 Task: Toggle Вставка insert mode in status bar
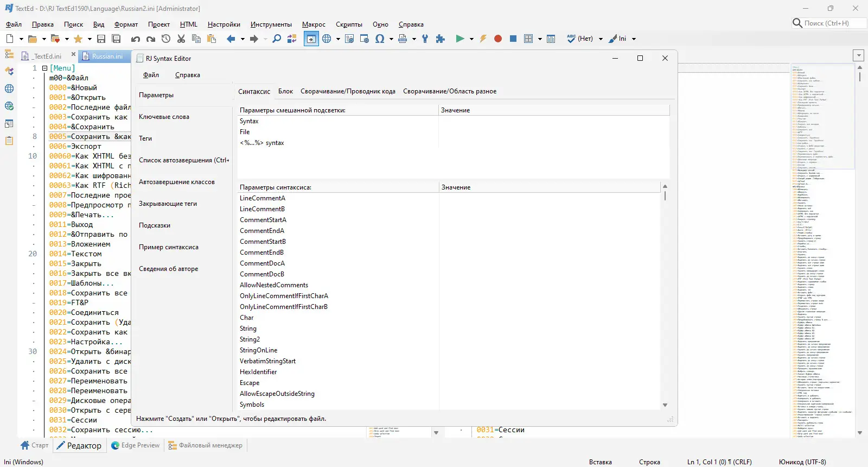pos(600,462)
